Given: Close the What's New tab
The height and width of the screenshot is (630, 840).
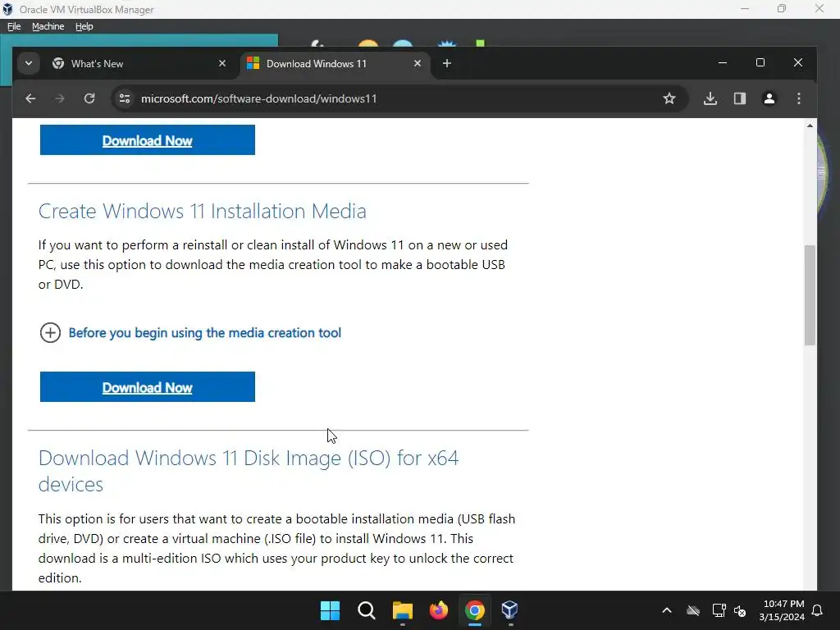Looking at the screenshot, I should (222, 63).
